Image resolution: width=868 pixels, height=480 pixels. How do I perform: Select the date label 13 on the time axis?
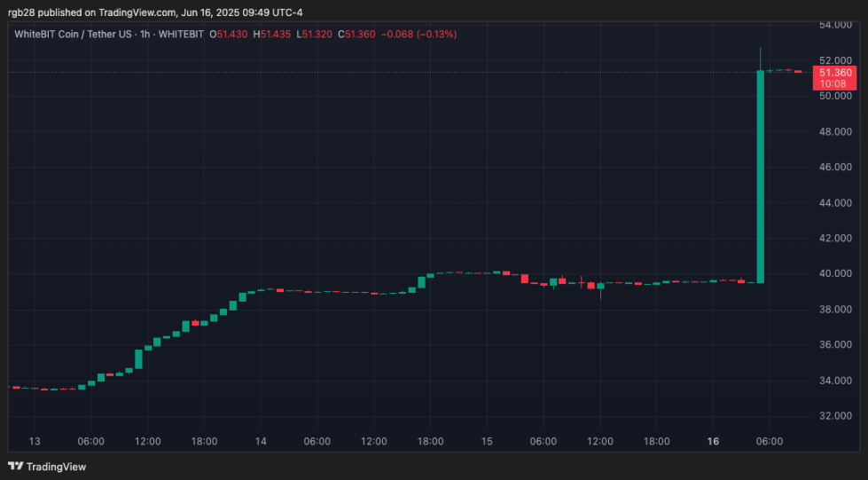[x=35, y=441]
